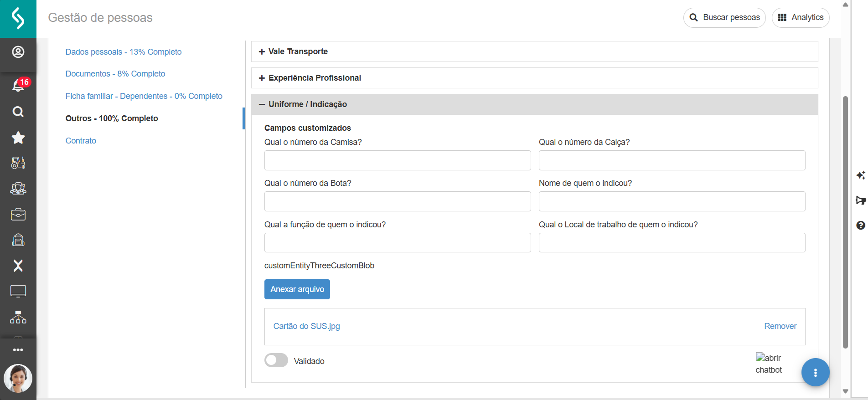The width and height of the screenshot is (868, 400).
Task: Open the monitor screen icon in sidebar
Action: click(x=18, y=291)
